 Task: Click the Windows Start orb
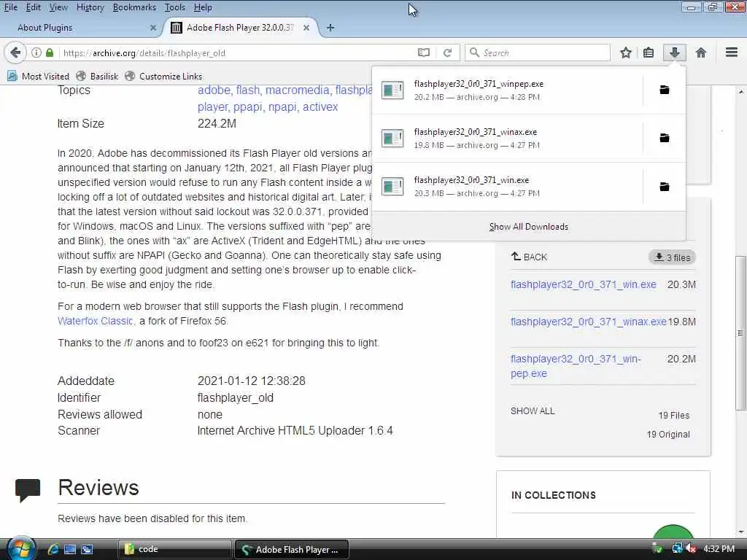click(21, 548)
